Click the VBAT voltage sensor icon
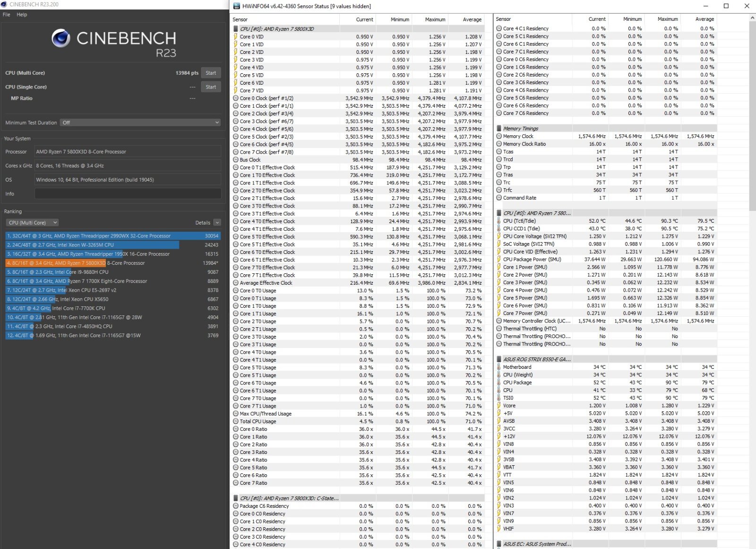 pyautogui.click(x=499, y=467)
